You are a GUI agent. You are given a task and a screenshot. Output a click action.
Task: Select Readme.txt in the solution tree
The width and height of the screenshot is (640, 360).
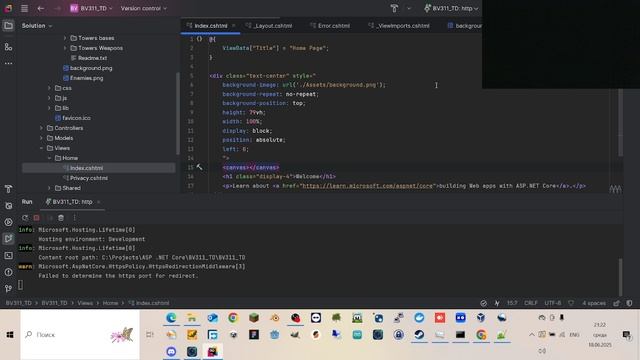coord(92,58)
